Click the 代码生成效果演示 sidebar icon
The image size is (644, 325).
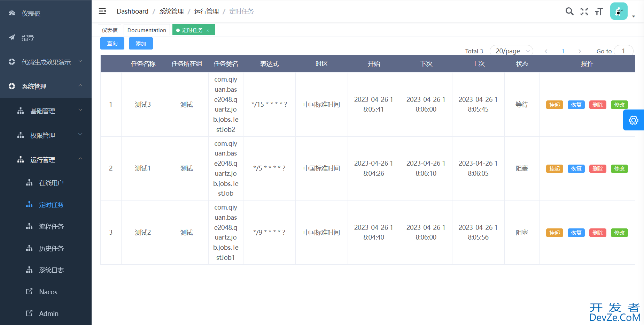coord(12,62)
